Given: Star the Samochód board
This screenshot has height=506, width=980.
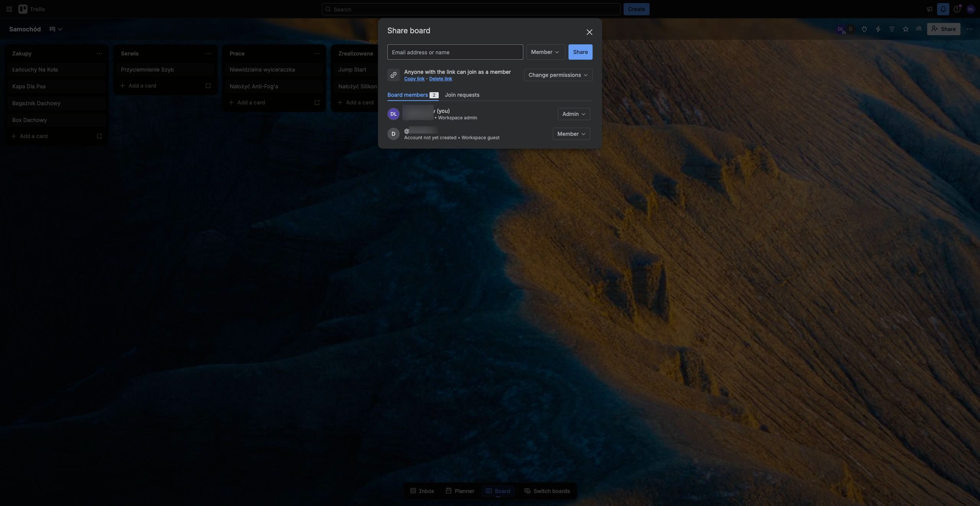Looking at the screenshot, I should (906, 29).
